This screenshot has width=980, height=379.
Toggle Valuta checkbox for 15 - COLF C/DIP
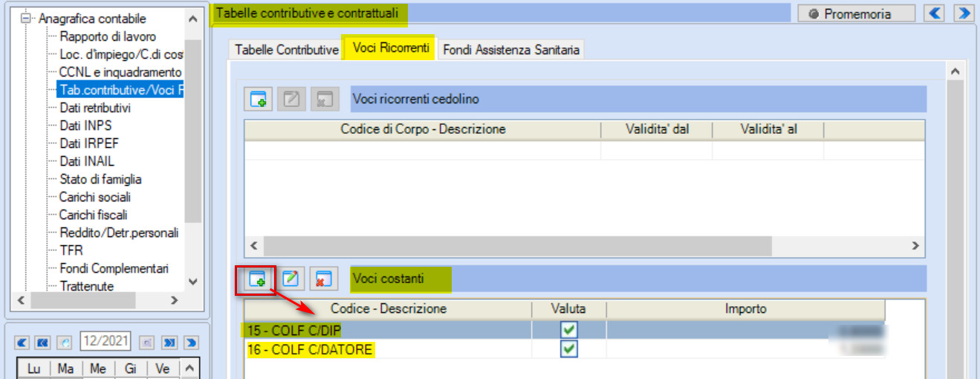tap(569, 330)
